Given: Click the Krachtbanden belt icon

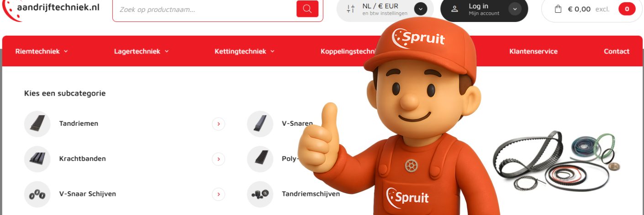Looking at the screenshot, I should [37, 159].
